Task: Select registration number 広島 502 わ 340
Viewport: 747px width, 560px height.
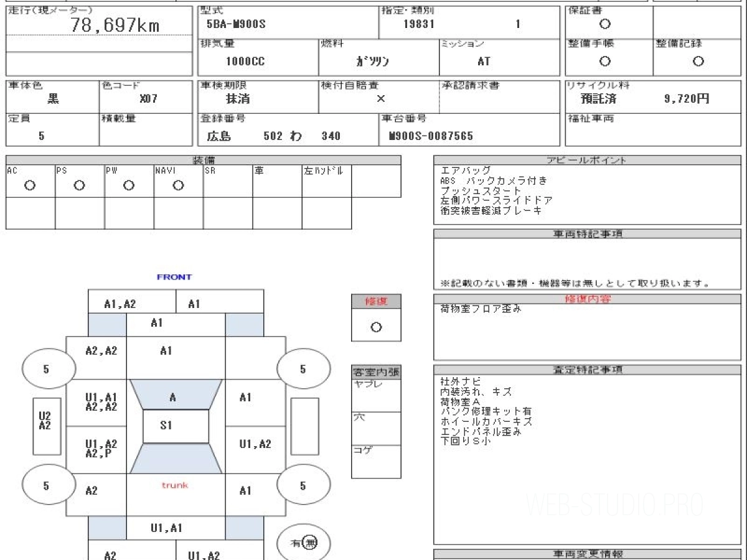Action: click(274, 136)
